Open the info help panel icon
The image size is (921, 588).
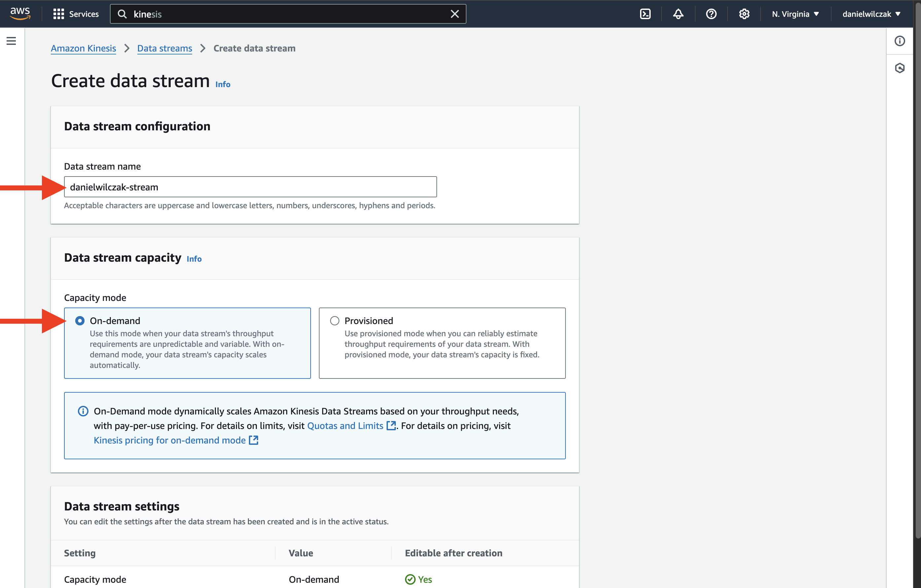[x=900, y=41]
